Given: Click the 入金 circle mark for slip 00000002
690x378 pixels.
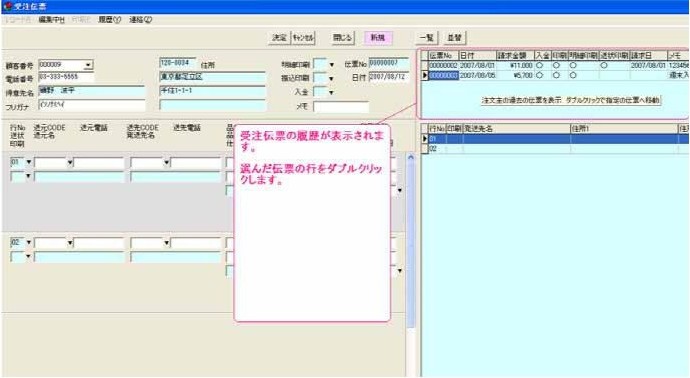Looking at the screenshot, I should pos(540,65).
